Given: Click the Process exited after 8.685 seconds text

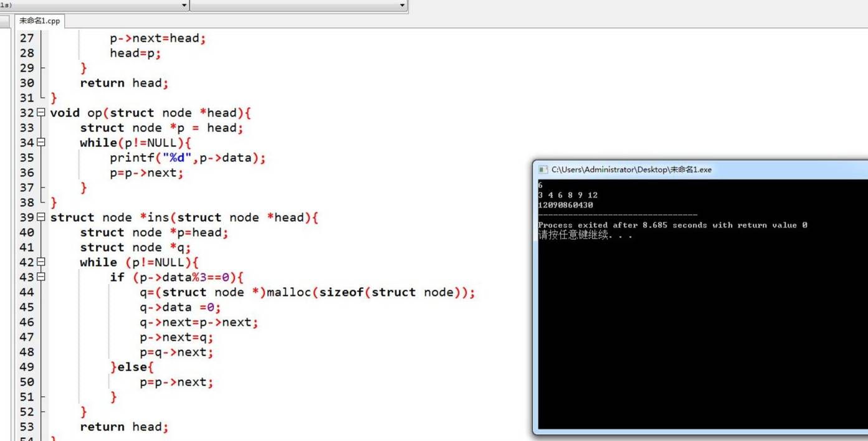Looking at the screenshot, I should (x=672, y=225).
